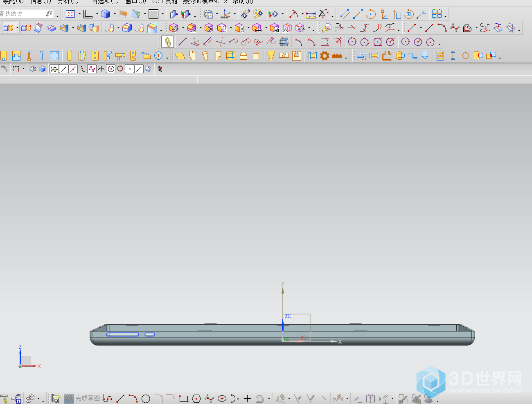The width and height of the screenshot is (532, 404).
Task: Expand dropdown next to the Move Face icon
Action: 183,28
